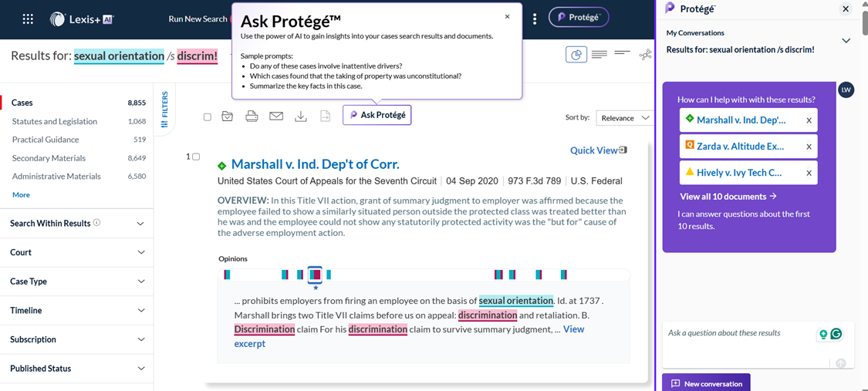Click the New conversation button
This screenshot has height=391, width=868.
click(x=706, y=383)
